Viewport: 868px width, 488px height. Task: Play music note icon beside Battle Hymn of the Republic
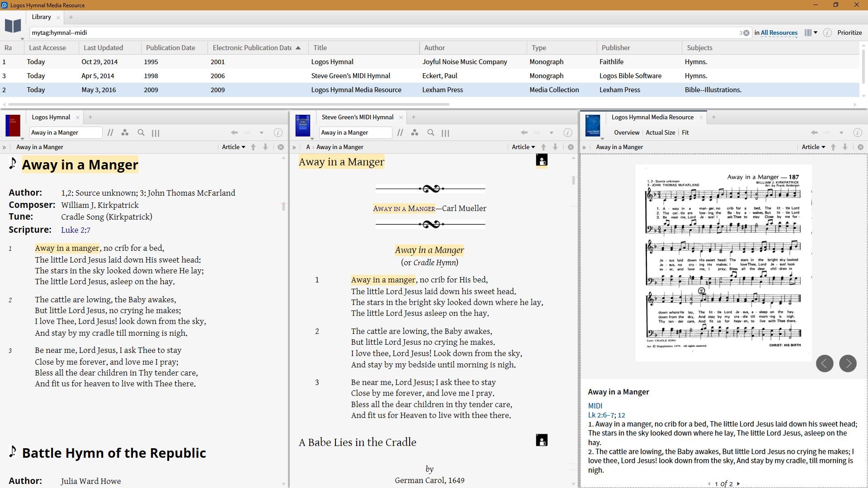[13, 451]
